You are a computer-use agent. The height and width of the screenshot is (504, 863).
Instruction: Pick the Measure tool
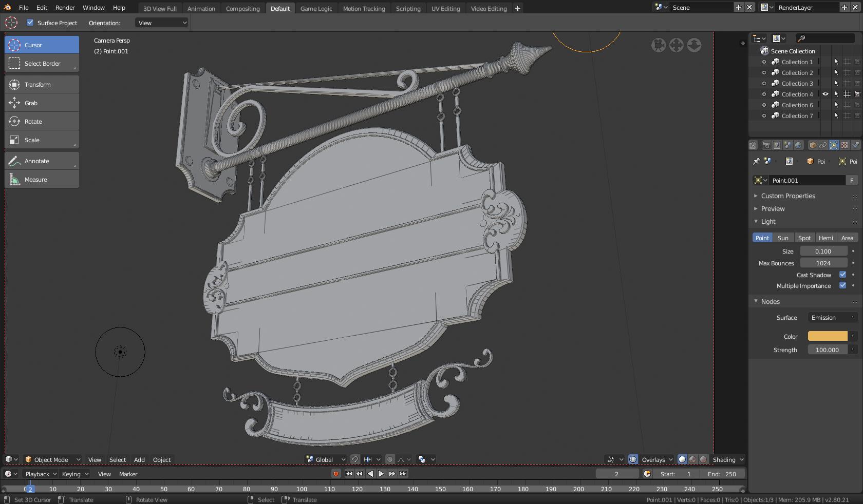(42, 180)
